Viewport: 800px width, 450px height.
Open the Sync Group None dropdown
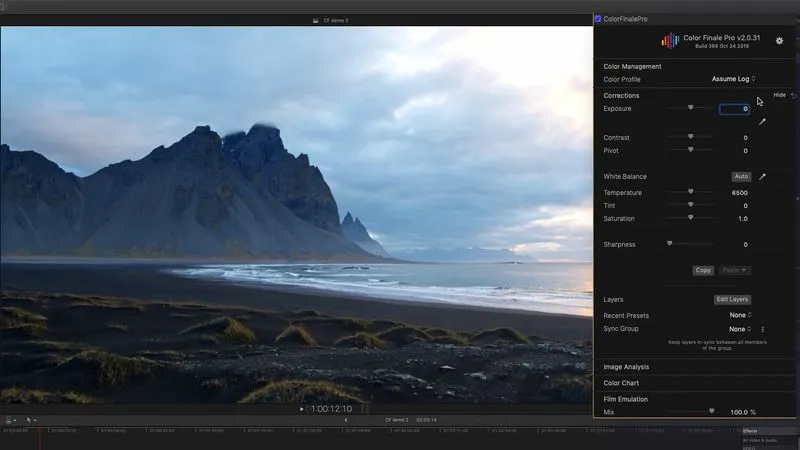point(740,329)
